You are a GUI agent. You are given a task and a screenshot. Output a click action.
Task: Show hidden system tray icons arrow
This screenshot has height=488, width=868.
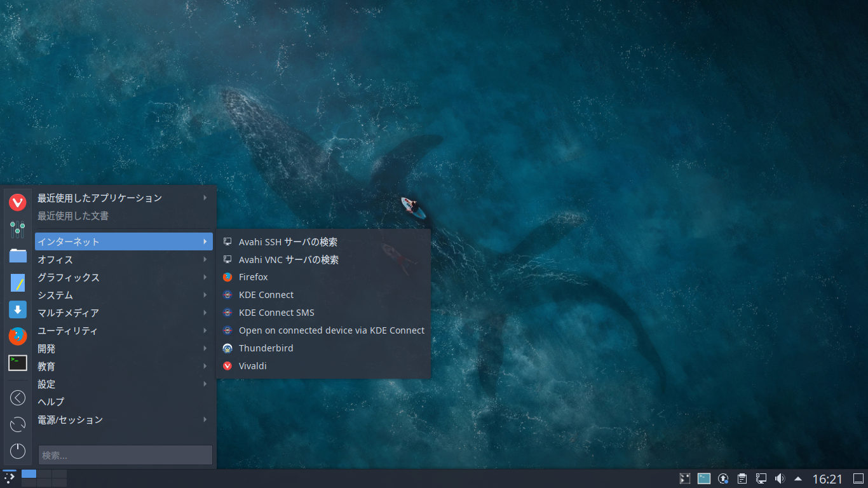coord(798,478)
